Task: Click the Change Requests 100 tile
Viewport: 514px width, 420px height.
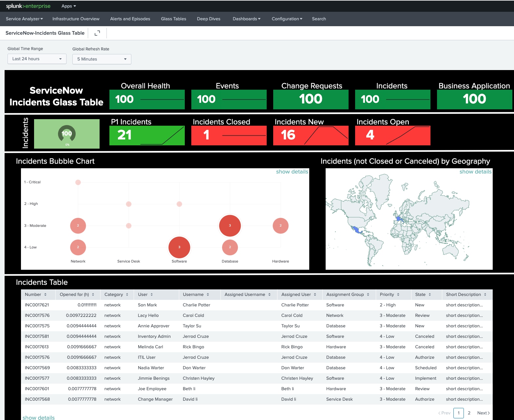Action: pyautogui.click(x=311, y=99)
